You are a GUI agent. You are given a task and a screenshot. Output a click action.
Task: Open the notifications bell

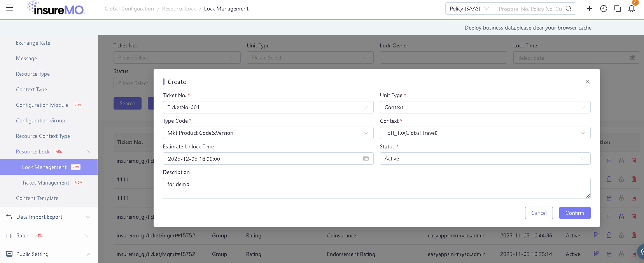click(x=632, y=9)
